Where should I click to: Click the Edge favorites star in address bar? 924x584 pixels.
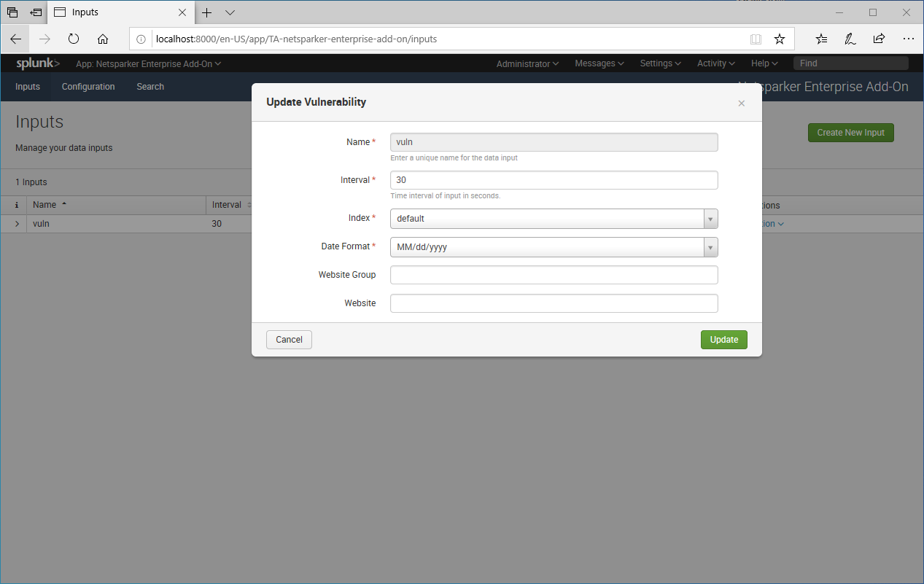[x=780, y=39]
